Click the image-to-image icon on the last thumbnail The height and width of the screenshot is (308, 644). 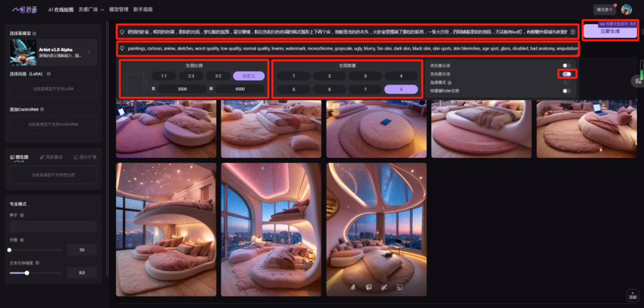(x=368, y=288)
